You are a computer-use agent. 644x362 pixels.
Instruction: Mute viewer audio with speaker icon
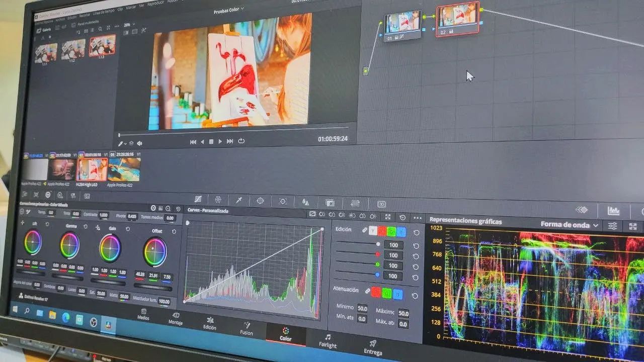coord(139,143)
